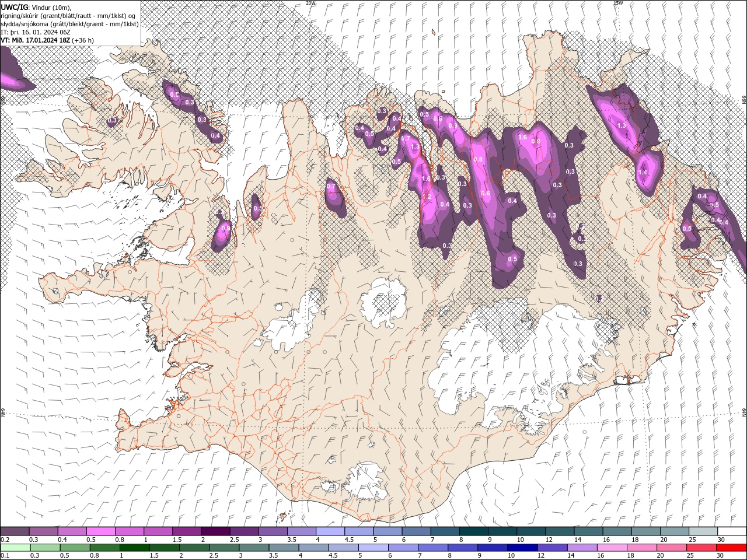Pick the rain scale 10 deep blue swatch
This screenshot has width=747, height=560.
click(x=522, y=547)
